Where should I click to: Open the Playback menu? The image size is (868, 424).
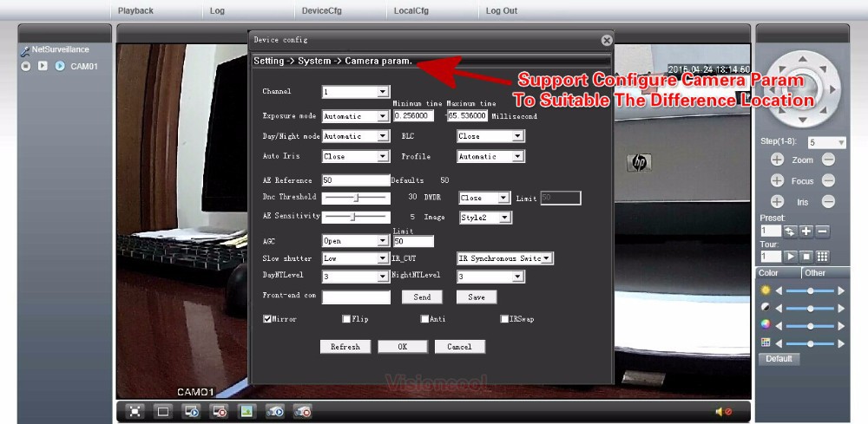pyautogui.click(x=135, y=10)
